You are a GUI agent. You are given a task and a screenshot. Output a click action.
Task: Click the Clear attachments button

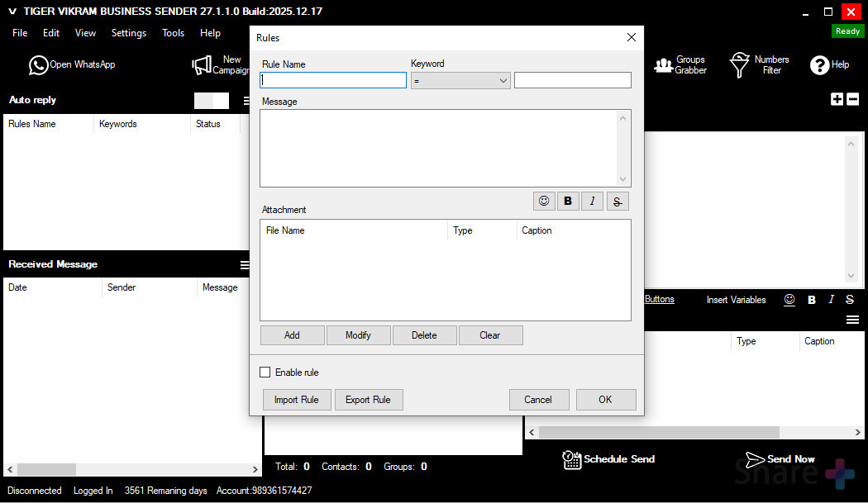click(x=490, y=335)
